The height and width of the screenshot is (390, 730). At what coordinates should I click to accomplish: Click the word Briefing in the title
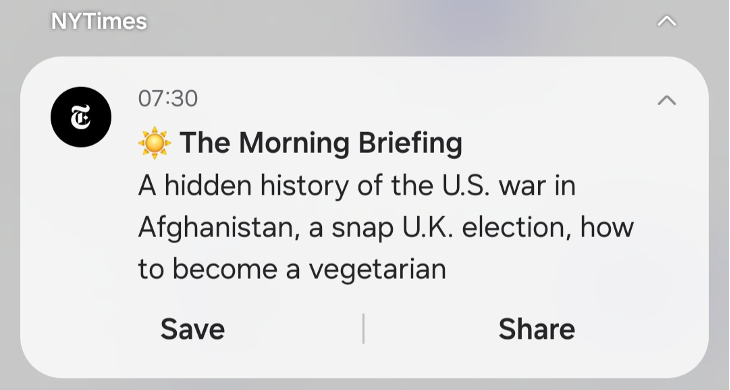tap(410, 144)
